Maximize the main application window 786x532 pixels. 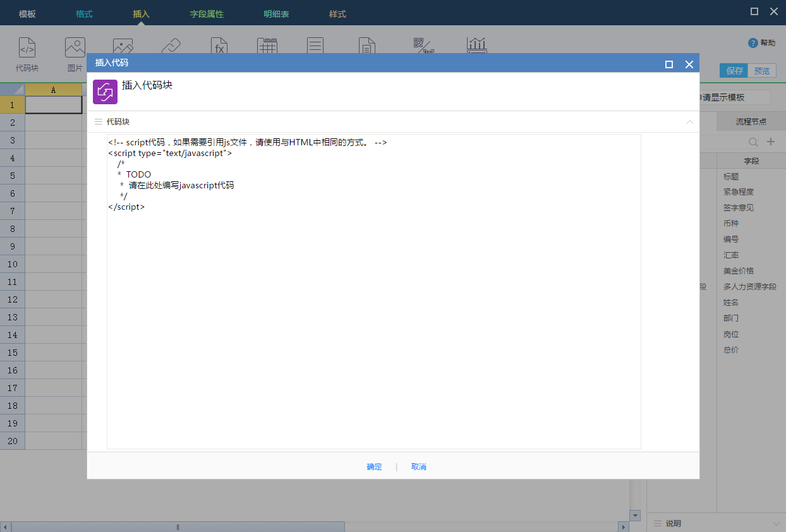(x=754, y=11)
